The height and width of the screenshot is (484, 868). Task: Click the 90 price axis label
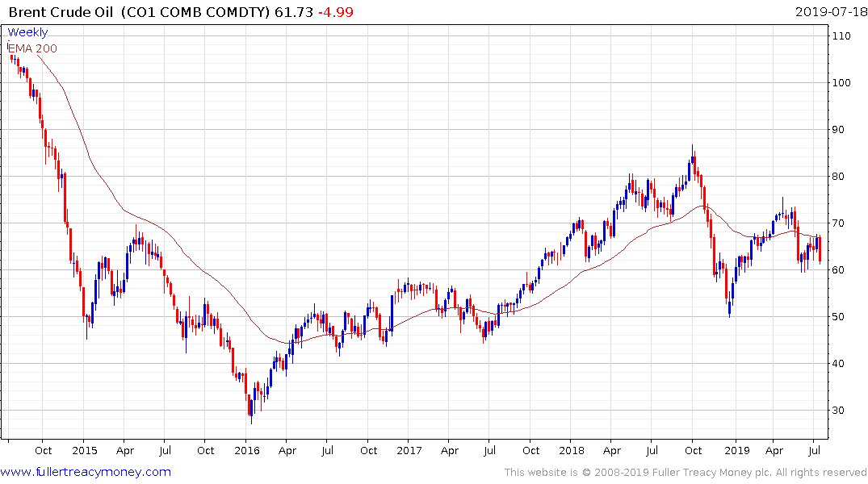[x=838, y=129]
